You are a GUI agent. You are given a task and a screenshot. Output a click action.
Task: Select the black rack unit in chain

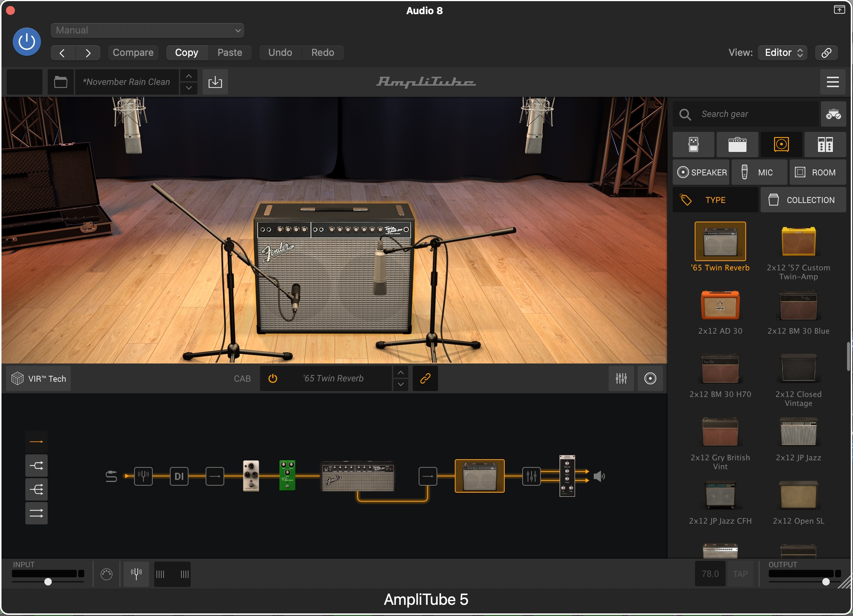(567, 476)
